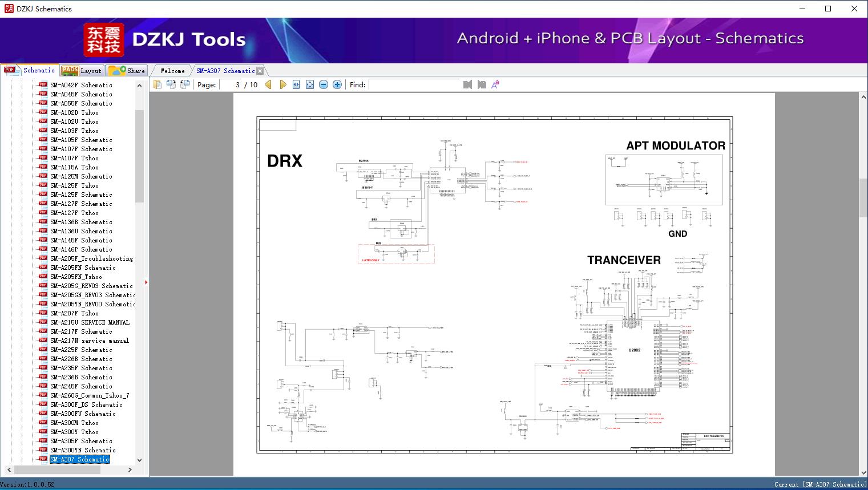Collapse the sidebar with the red arrow
The image size is (868, 490).
[146, 282]
